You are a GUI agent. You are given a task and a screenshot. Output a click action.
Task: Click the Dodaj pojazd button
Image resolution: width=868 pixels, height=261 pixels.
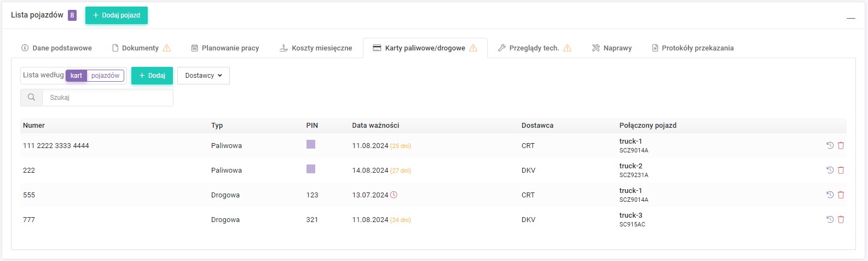point(117,15)
